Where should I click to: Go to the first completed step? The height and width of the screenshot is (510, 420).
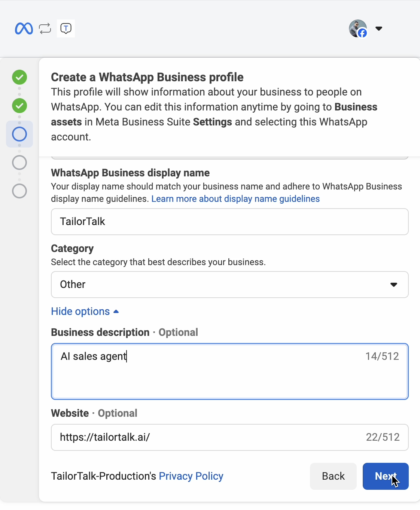pyautogui.click(x=19, y=77)
